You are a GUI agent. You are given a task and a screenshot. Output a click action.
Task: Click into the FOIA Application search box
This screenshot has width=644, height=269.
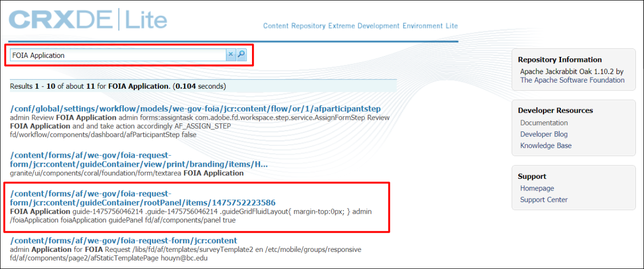118,55
